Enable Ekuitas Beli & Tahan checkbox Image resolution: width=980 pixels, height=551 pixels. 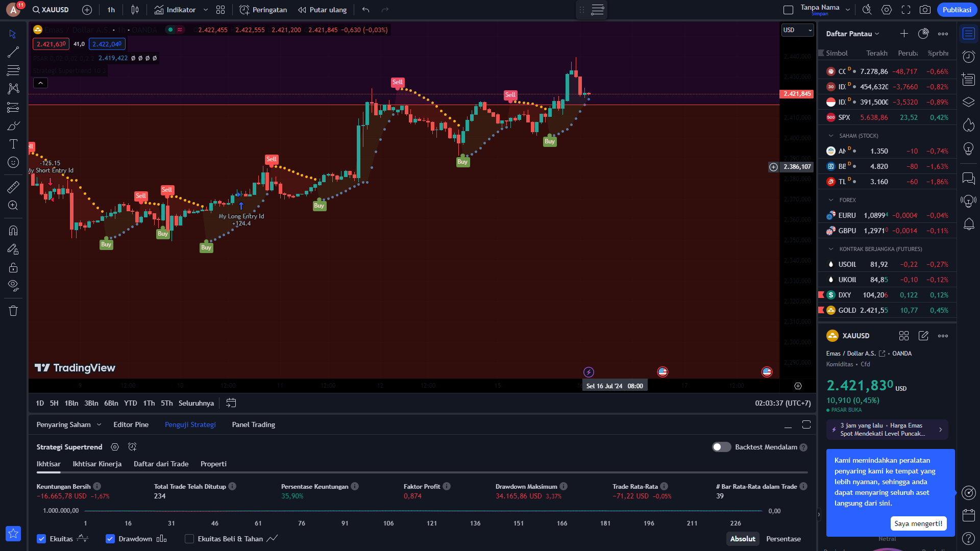[x=189, y=539]
